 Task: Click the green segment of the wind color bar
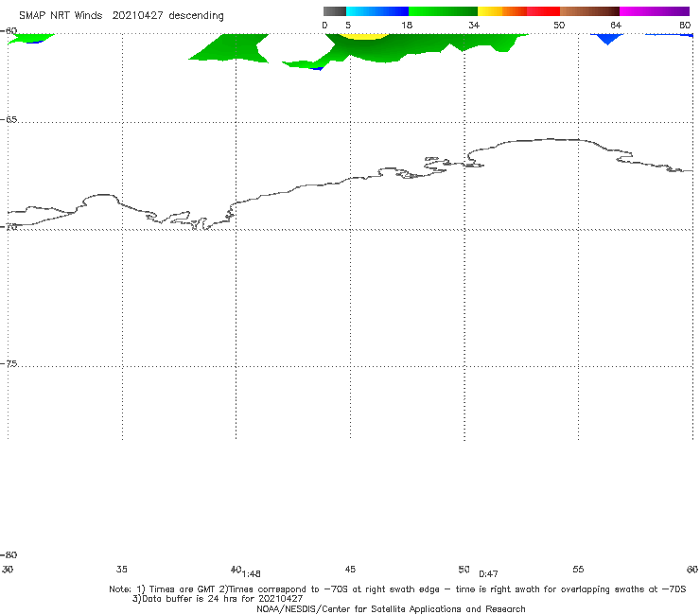pos(443,11)
